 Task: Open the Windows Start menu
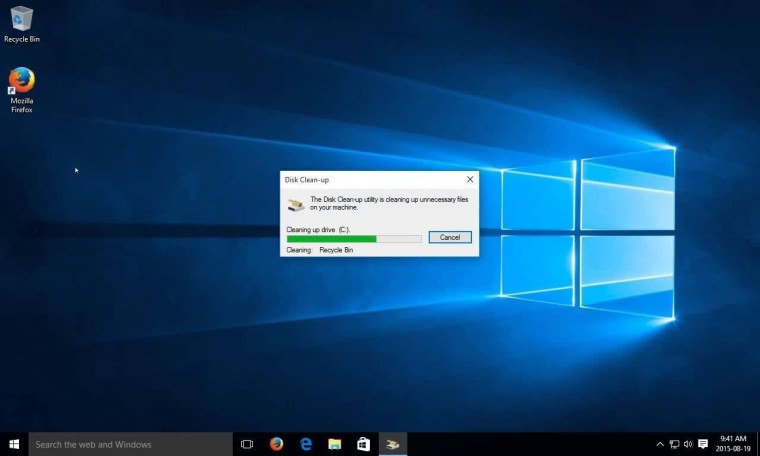tap(14, 444)
